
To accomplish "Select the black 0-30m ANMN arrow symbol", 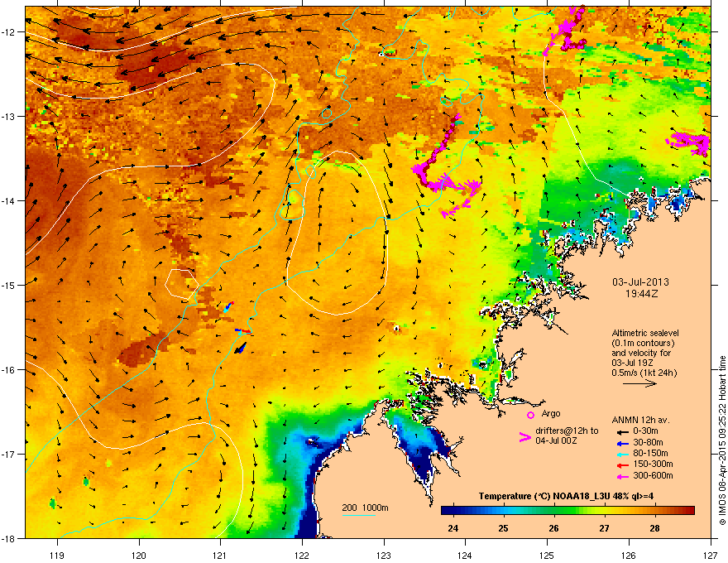I will point(622,431).
